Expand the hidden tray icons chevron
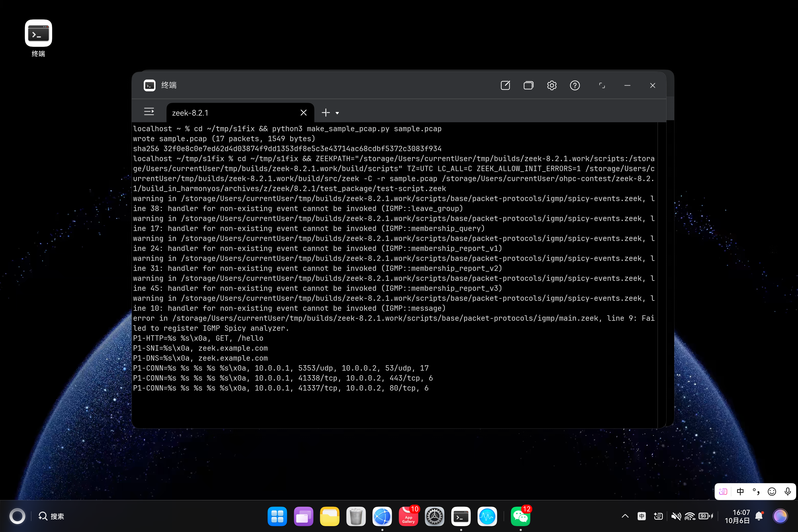Viewport: 798px width, 532px height. coord(625,516)
